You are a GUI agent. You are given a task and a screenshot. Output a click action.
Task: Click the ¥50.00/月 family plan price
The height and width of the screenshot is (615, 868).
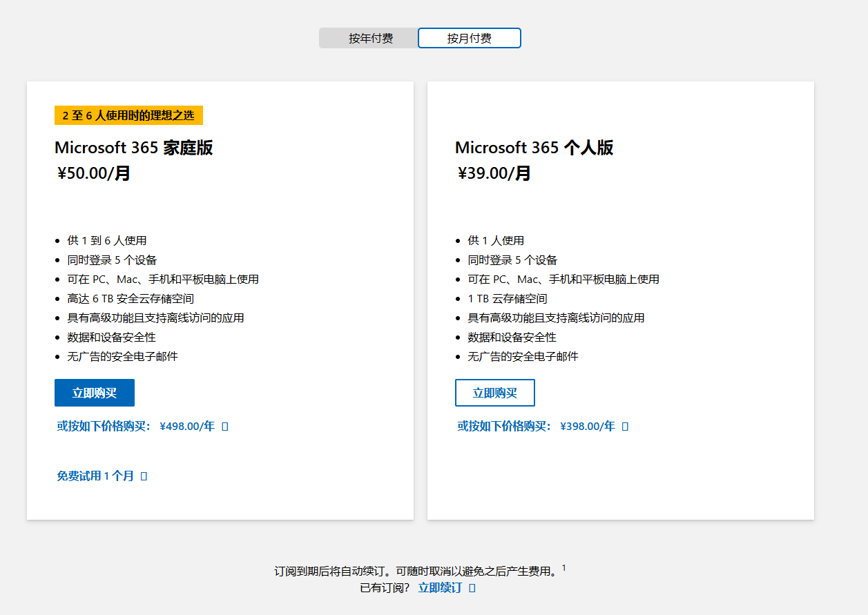coord(94,173)
